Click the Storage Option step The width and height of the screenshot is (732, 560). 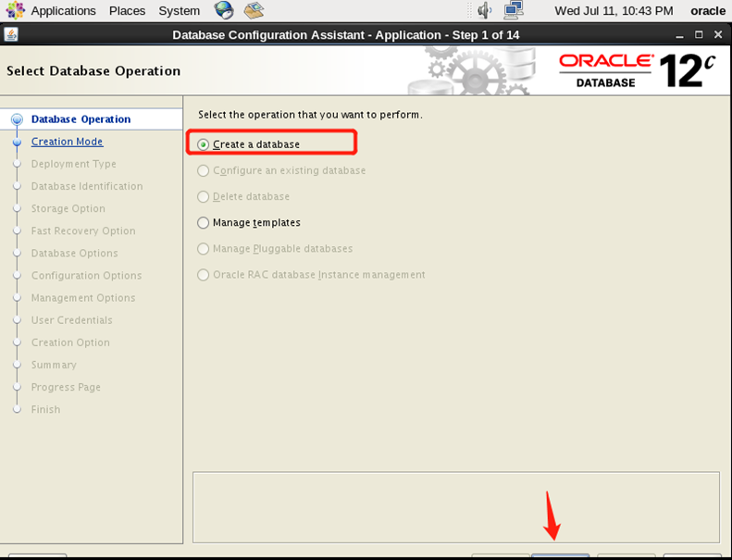click(x=68, y=209)
